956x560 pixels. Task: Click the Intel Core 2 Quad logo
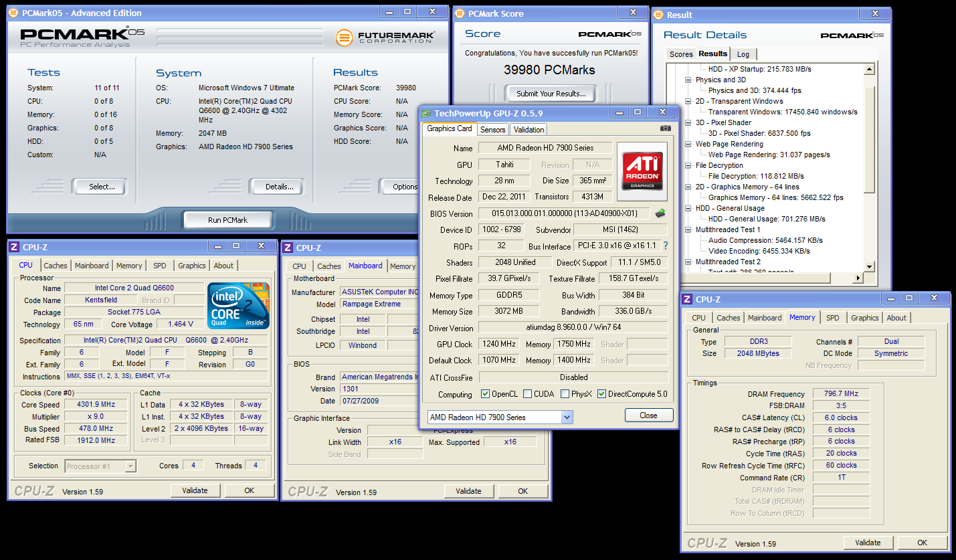pyautogui.click(x=238, y=306)
